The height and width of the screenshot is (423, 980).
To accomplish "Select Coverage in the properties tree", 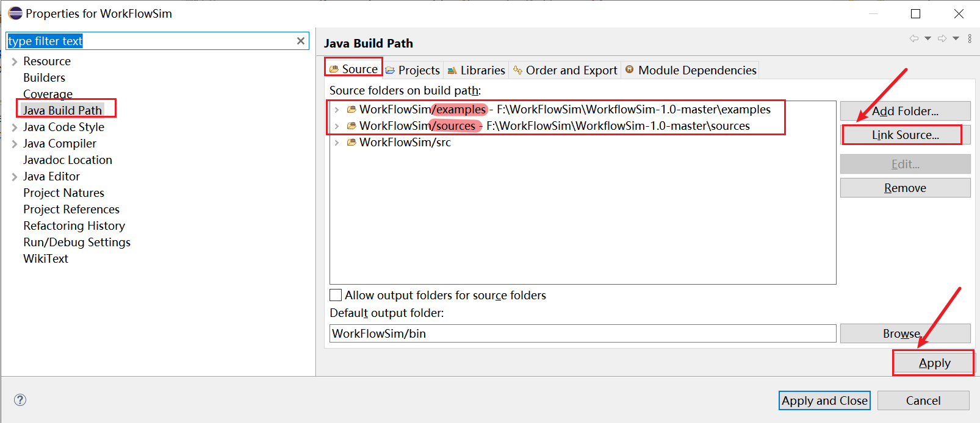I will coord(48,94).
